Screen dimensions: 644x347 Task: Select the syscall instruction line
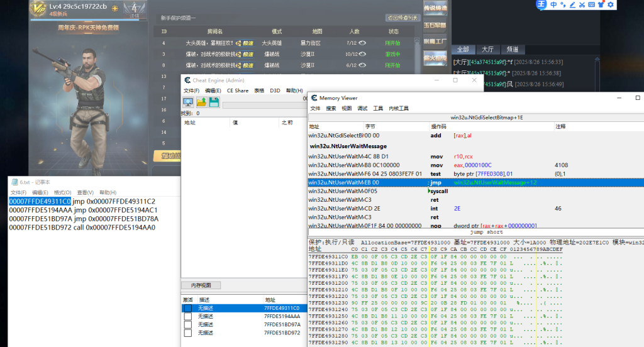(x=476, y=191)
